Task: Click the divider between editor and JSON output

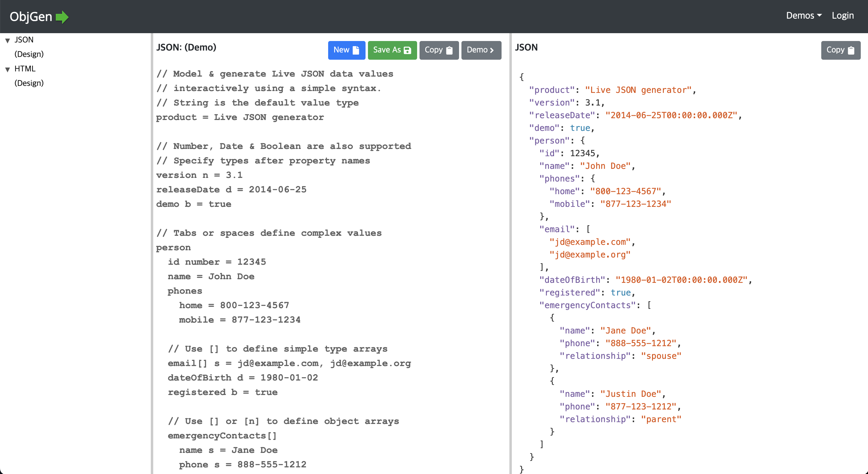Action: [511, 253]
